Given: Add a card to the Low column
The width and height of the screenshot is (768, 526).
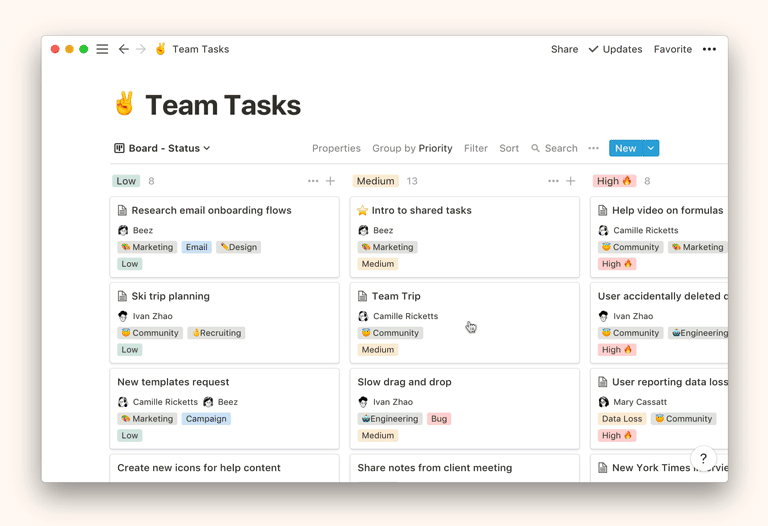Looking at the screenshot, I should click(331, 181).
